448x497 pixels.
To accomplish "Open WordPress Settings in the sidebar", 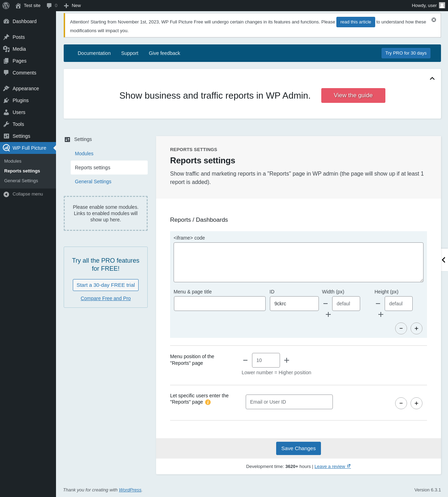I will click(x=28, y=136).
